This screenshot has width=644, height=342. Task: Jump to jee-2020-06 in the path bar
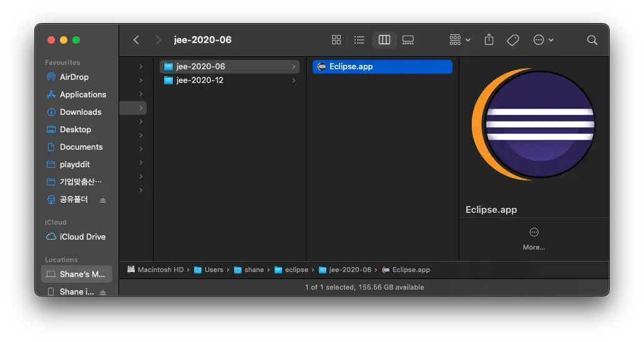(x=345, y=270)
